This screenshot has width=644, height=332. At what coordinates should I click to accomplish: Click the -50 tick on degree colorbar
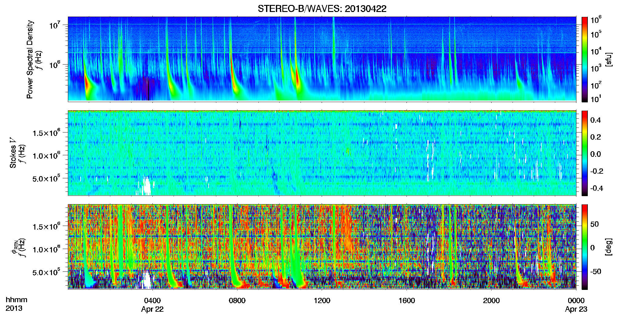coord(595,271)
